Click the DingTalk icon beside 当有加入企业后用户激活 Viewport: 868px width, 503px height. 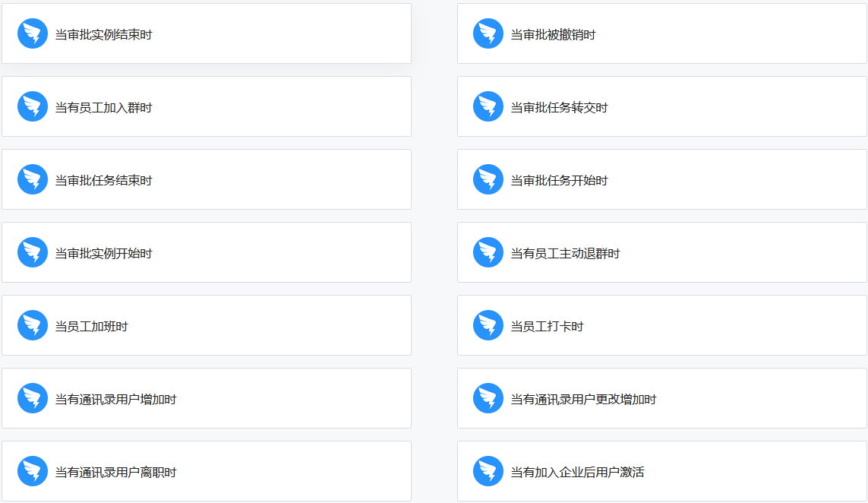pyautogui.click(x=488, y=471)
